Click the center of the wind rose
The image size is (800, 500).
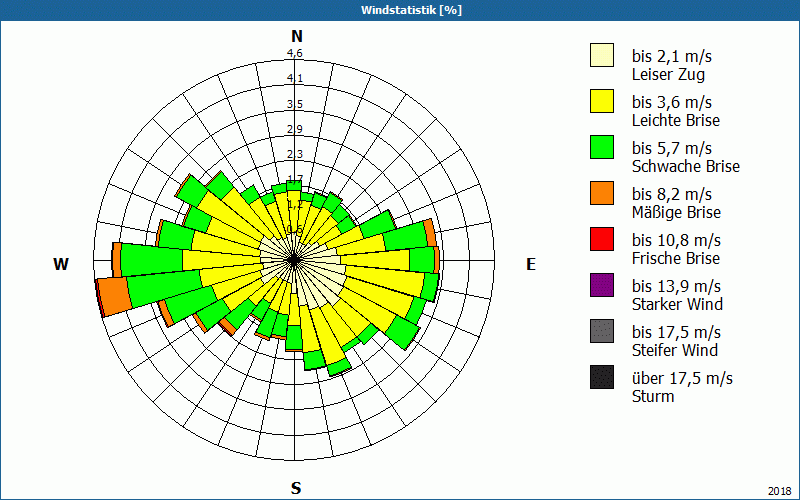click(x=295, y=259)
